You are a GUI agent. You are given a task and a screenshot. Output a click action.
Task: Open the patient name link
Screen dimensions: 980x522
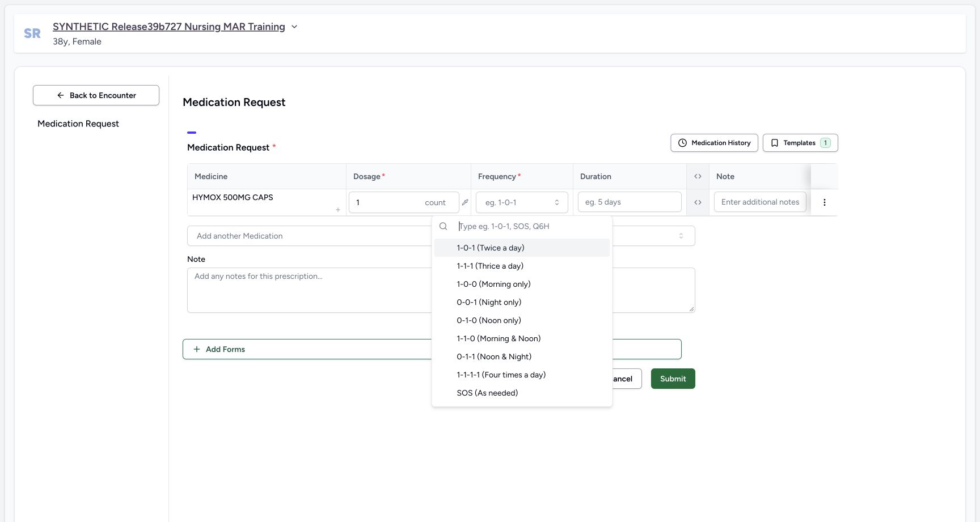[x=169, y=27]
